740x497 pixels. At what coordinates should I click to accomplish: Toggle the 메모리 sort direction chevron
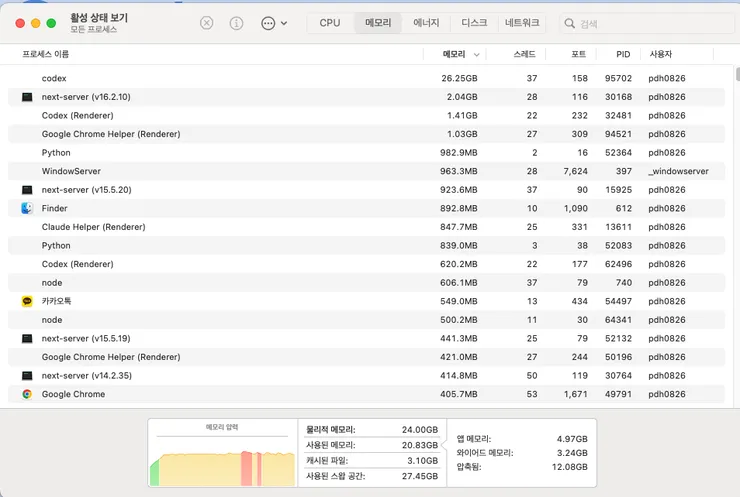pos(477,55)
